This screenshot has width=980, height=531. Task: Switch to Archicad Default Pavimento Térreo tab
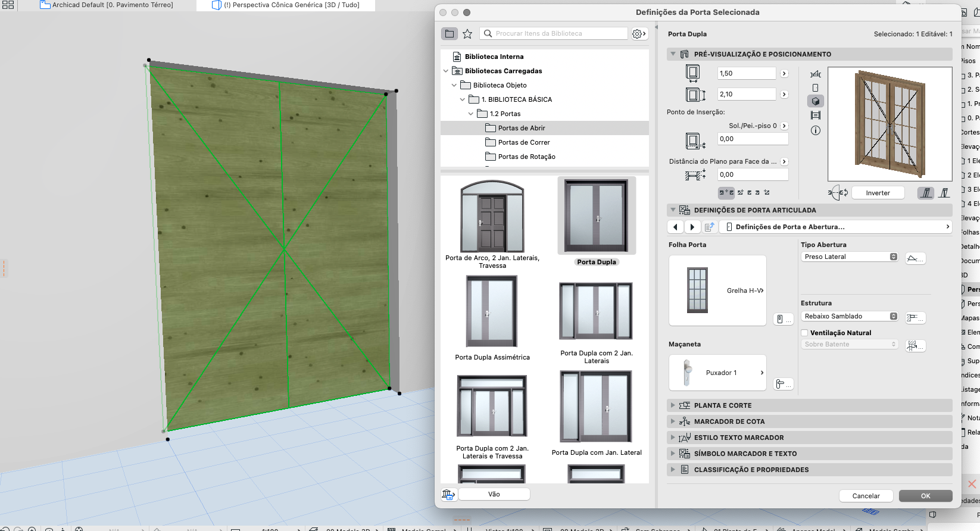click(x=107, y=5)
